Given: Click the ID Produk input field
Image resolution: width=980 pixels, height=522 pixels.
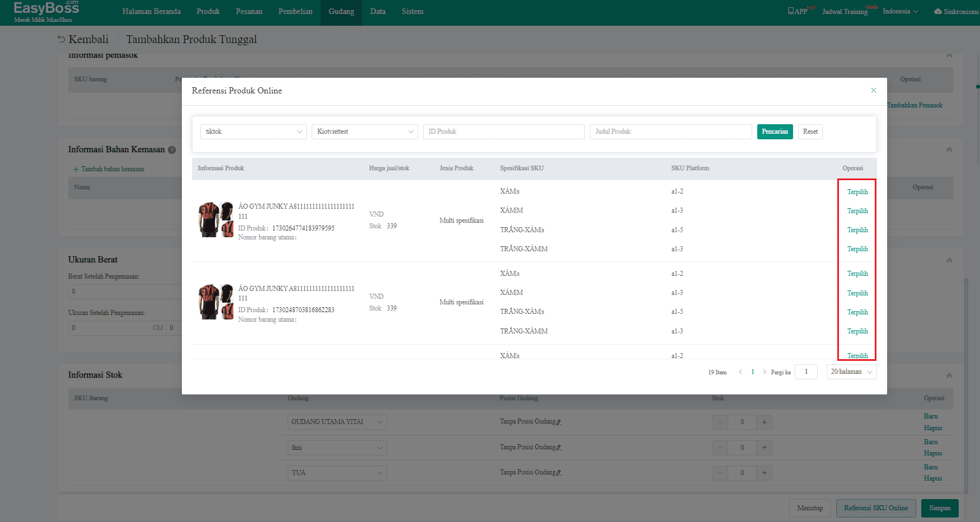Looking at the screenshot, I should (x=504, y=131).
